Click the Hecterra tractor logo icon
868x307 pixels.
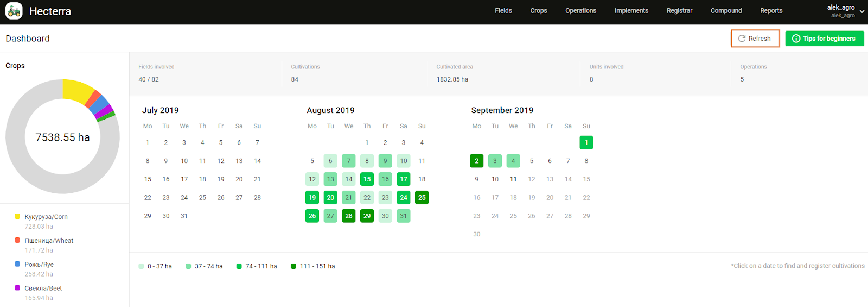[x=14, y=11]
